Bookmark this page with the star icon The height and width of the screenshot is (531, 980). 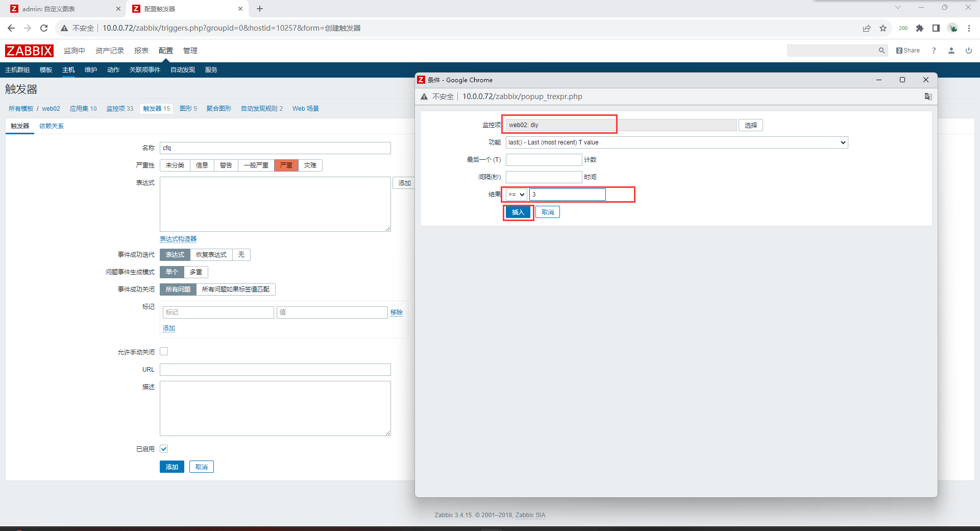point(883,28)
